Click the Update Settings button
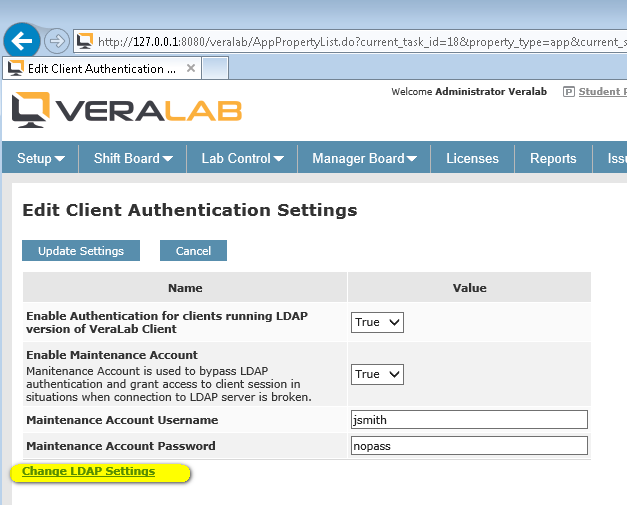 coord(81,251)
